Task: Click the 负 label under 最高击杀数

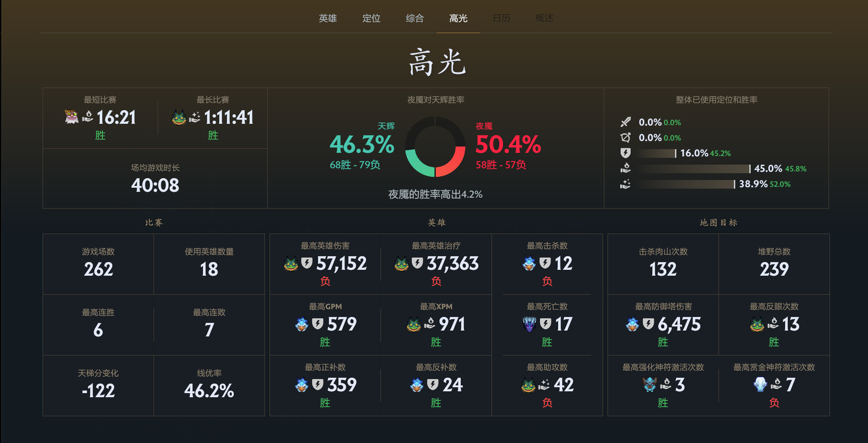Action: click(547, 281)
